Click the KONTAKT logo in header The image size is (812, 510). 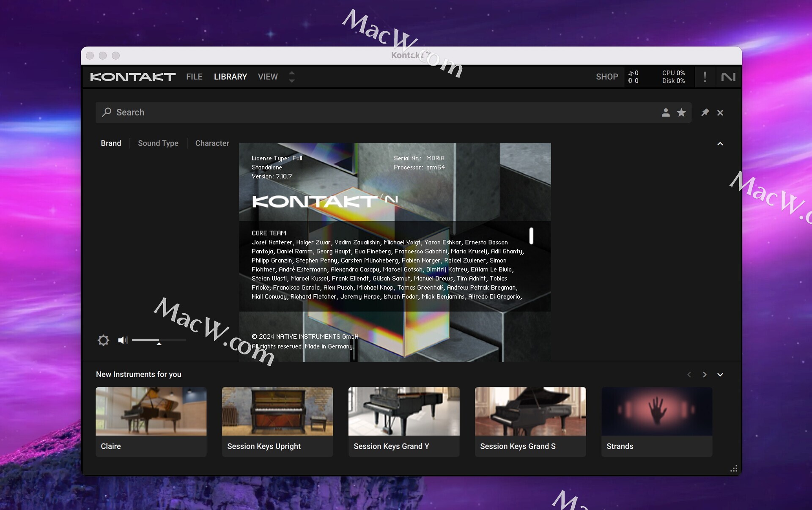coord(133,77)
